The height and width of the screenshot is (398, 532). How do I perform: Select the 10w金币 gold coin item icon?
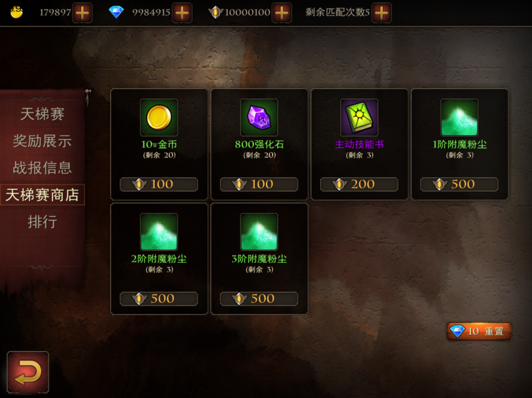159,117
